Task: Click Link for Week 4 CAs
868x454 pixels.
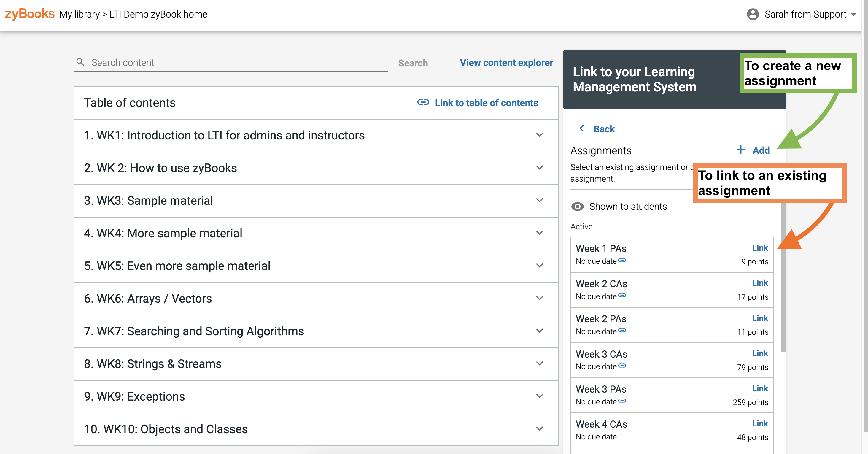Action: 760,424
